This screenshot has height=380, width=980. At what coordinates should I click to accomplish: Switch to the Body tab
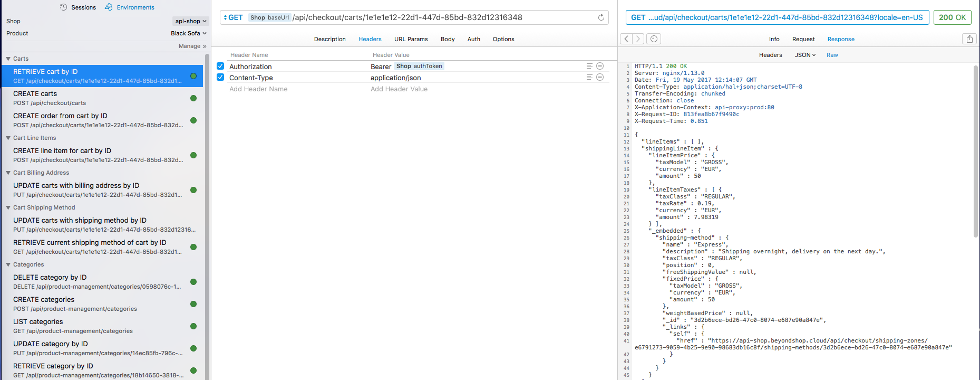pyautogui.click(x=448, y=39)
